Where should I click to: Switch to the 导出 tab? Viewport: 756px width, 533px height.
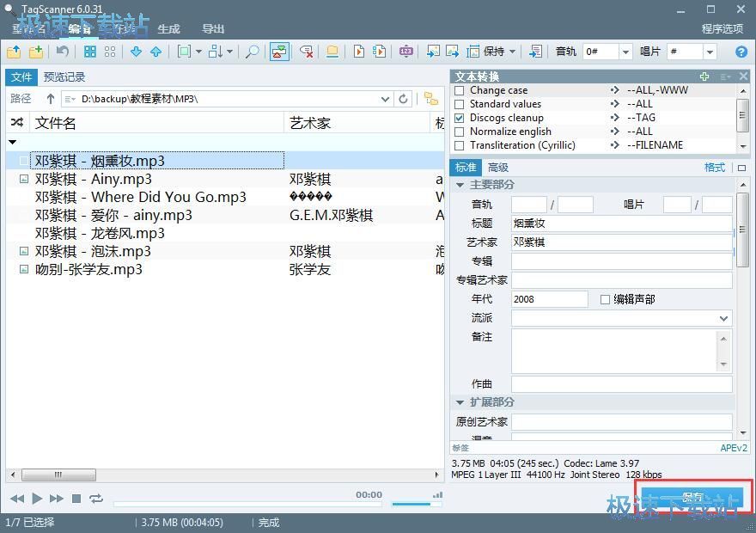(x=213, y=29)
